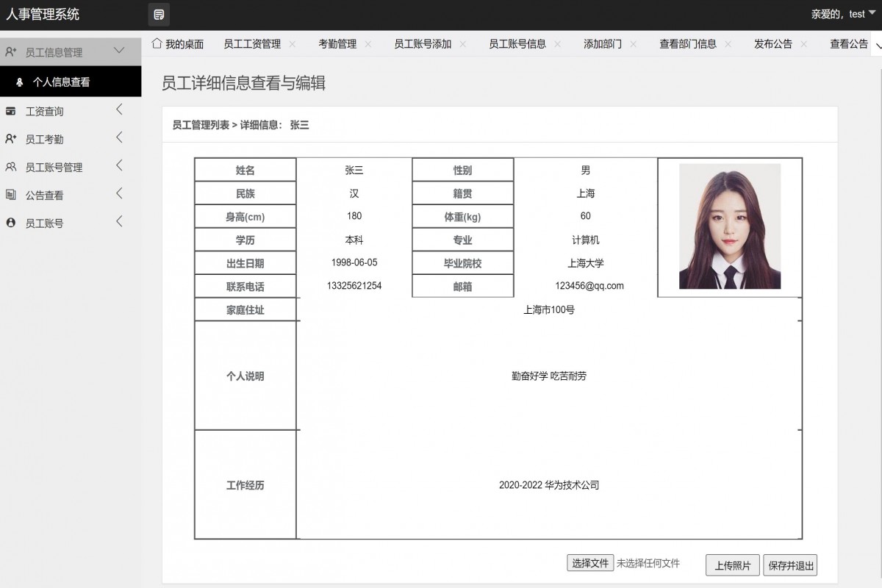Expand the 工资查询 menu
Screen dimensions: 882x588
119,110
